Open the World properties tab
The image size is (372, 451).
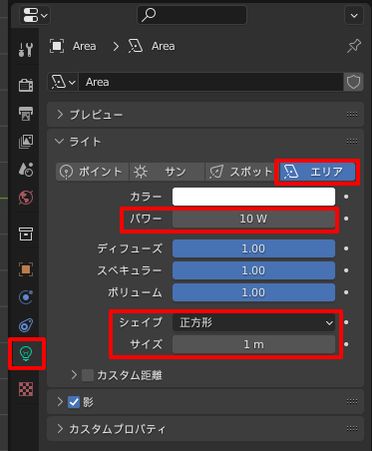pos(26,197)
